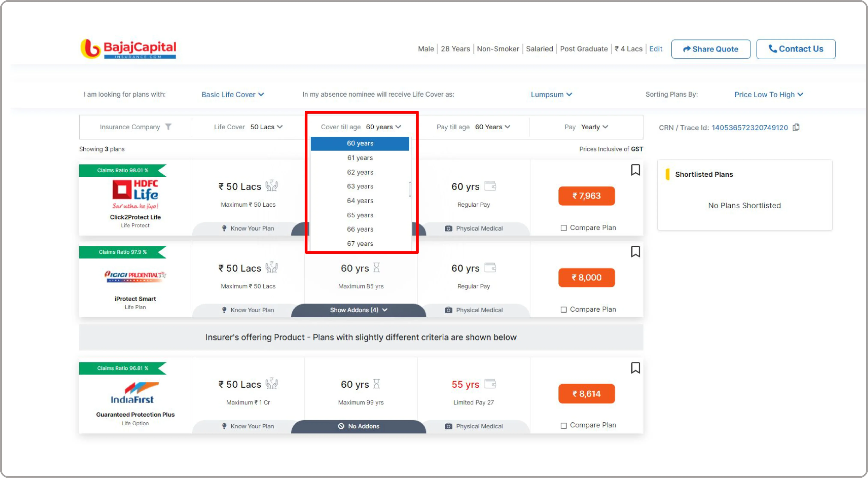Click the share arrow icon in Share Quote
This screenshot has height=478, width=868.
tap(686, 49)
